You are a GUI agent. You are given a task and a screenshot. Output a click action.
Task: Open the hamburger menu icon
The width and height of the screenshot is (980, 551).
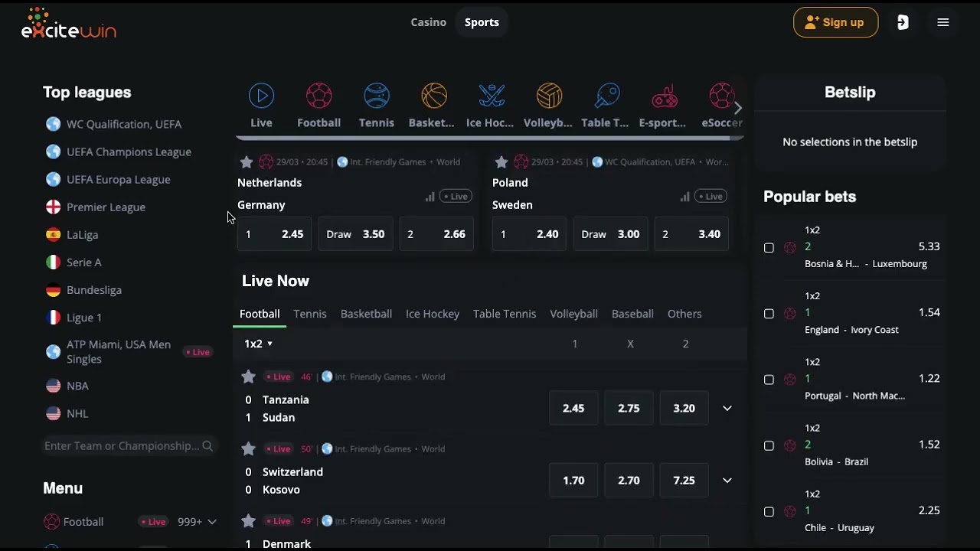click(943, 22)
